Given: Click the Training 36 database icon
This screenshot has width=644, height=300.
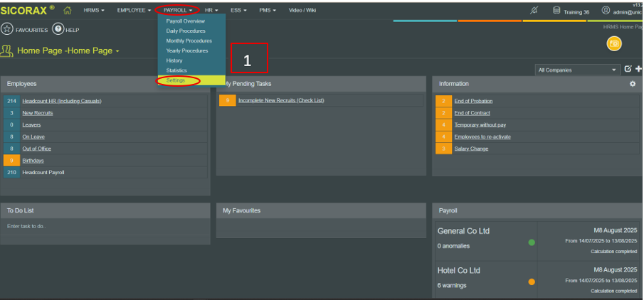Looking at the screenshot, I should click(556, 11).
